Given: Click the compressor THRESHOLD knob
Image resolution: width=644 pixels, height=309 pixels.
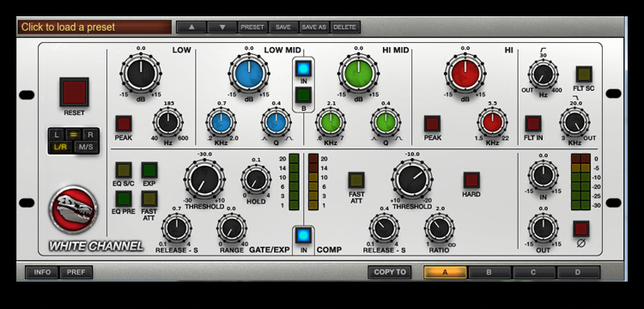Looking at the screenshot, I should coord(412,179).
